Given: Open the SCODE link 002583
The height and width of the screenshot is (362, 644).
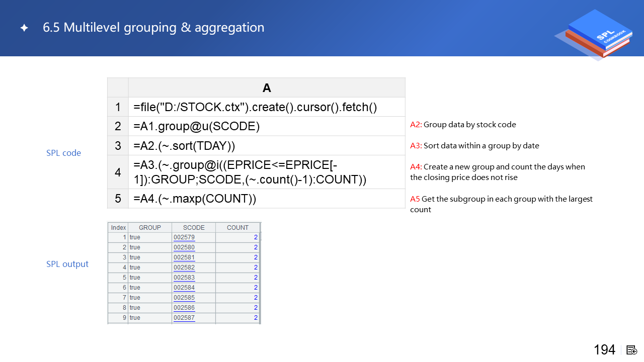Looking at the screenshot, I should (184, 278).
